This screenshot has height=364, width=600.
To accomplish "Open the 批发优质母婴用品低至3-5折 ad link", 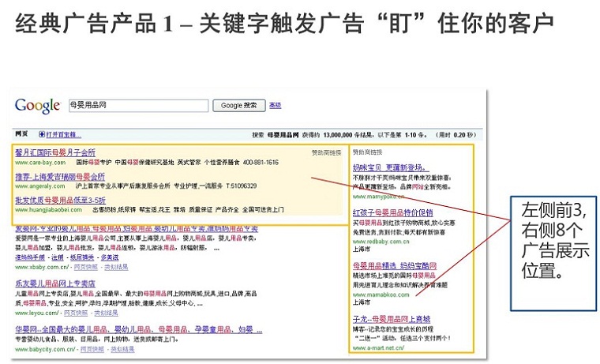I will click(x=61, y=201).
